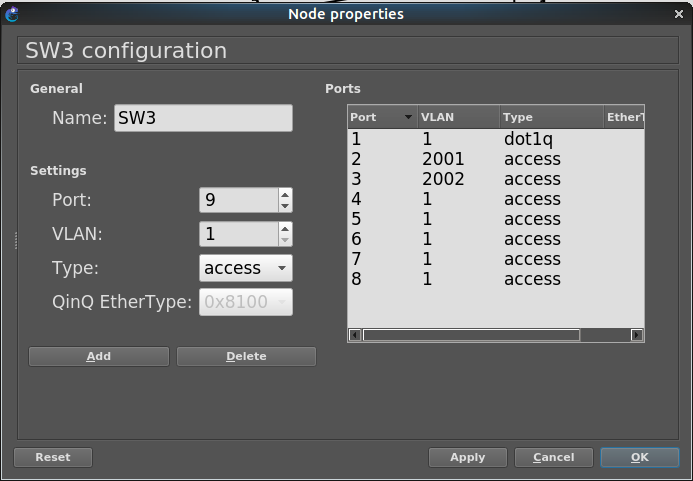Click the Reset button
Viewport: 693px width, 481px height.
[x=53, y=457]
